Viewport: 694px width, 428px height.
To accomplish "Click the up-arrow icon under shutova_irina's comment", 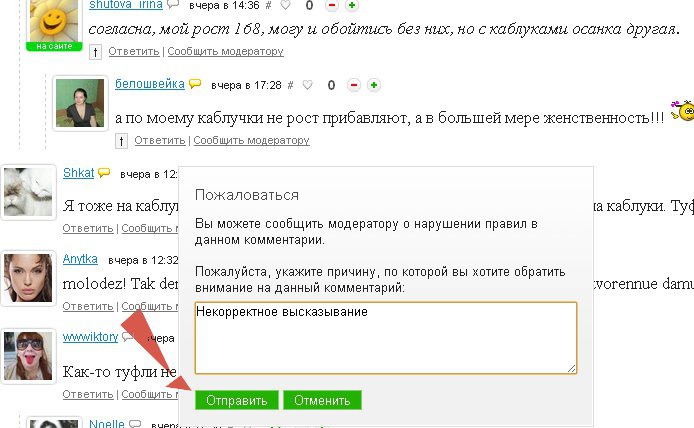I will coord(96,51).
